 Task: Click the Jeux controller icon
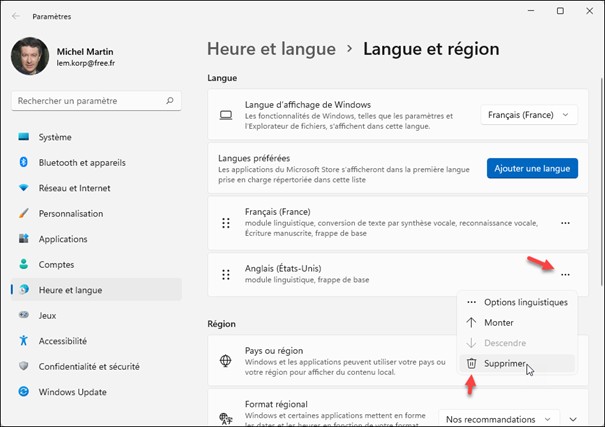(x=24, y=315)
